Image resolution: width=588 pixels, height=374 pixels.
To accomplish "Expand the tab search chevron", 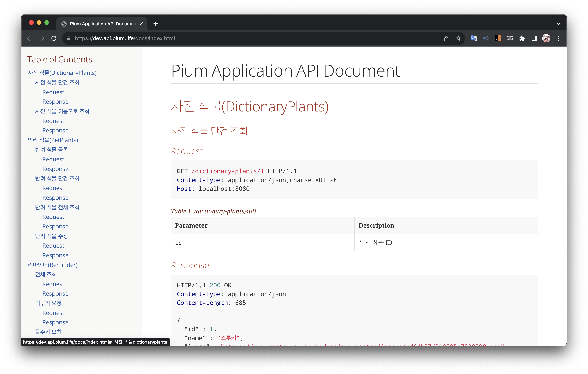I will coord(558,24).
